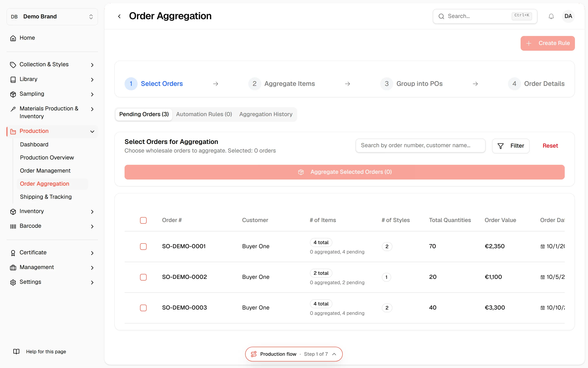Collapse the Production section chevron
Image resolution: width=588 pixels, height=368 pixels.
(x=92, y=131)
